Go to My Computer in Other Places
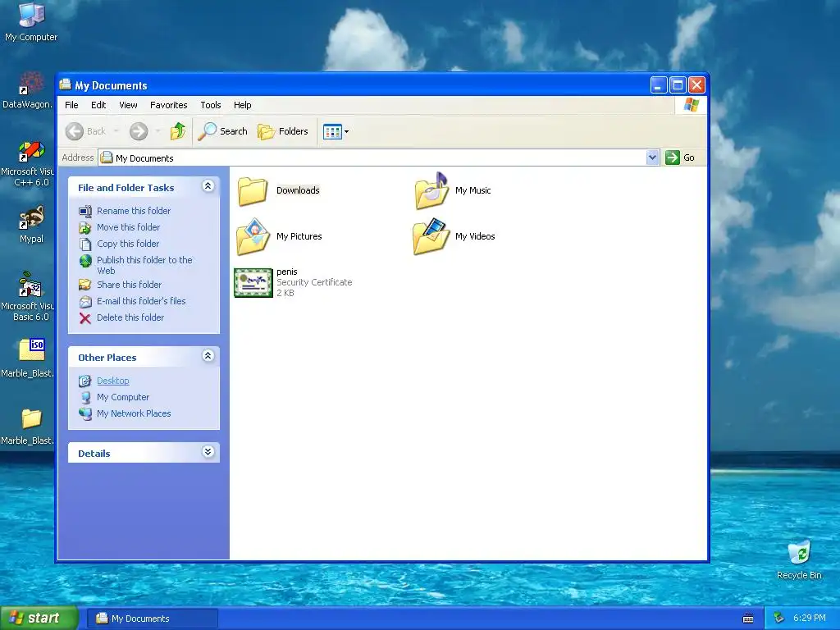840x630 pixels. click(x=123, y=397)
